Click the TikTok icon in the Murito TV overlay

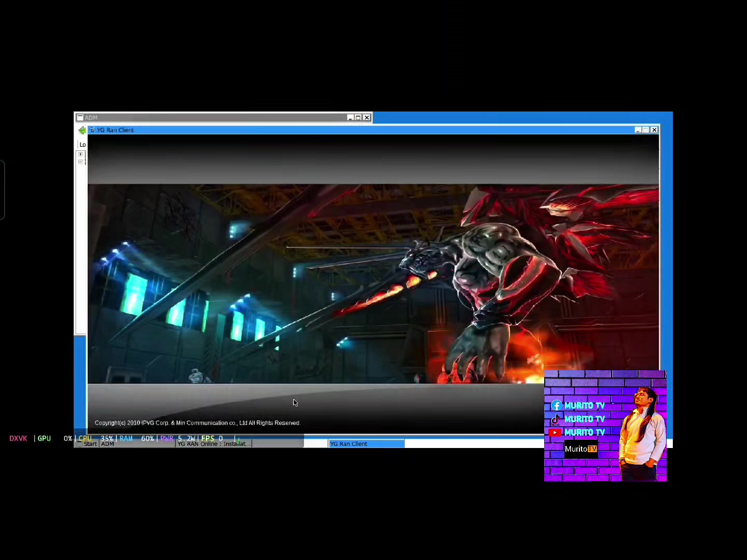click(556, 419)
